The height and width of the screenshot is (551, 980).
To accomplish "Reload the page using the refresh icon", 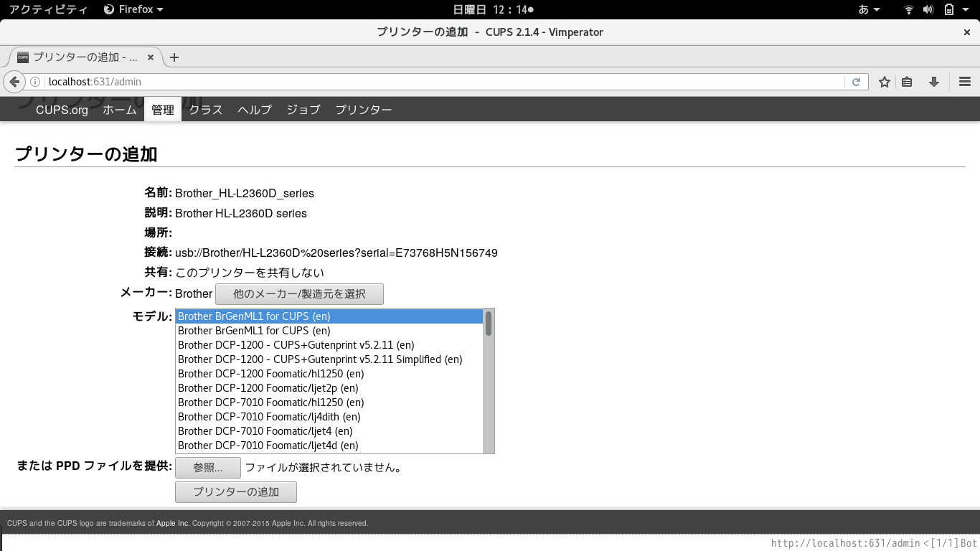I will click(856, 82).
